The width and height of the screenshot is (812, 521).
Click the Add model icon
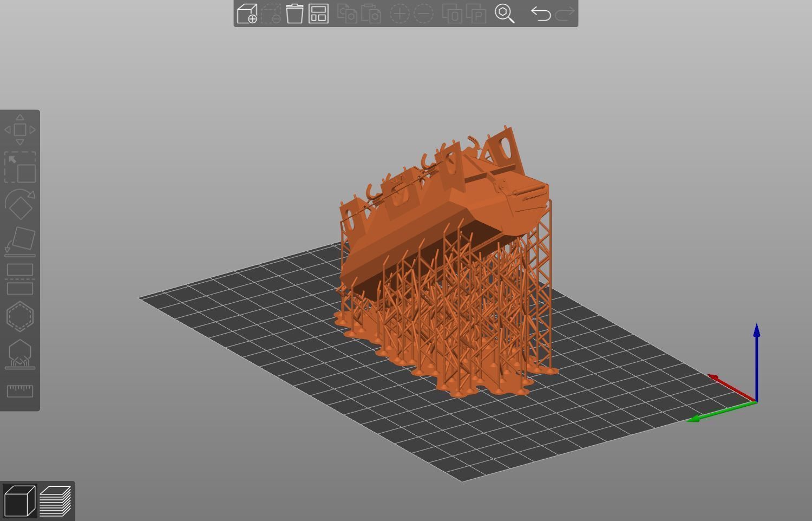pyautogui.click(x=247, y=14)
